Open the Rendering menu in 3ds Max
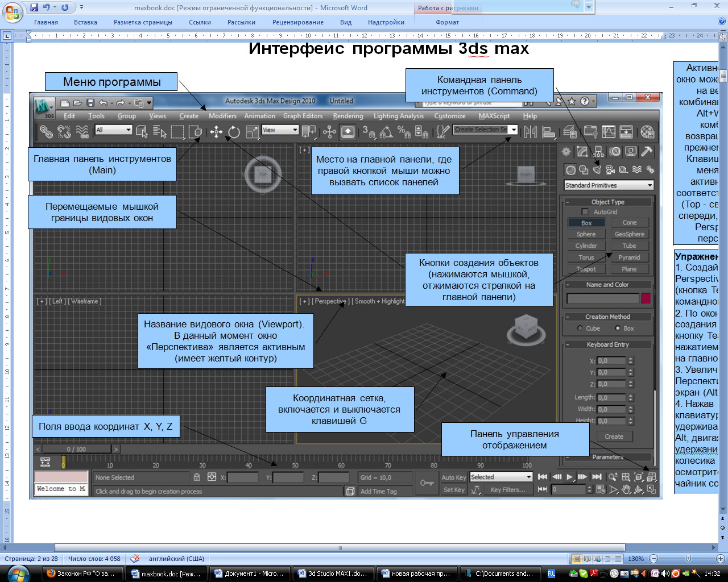 (348, 116)
